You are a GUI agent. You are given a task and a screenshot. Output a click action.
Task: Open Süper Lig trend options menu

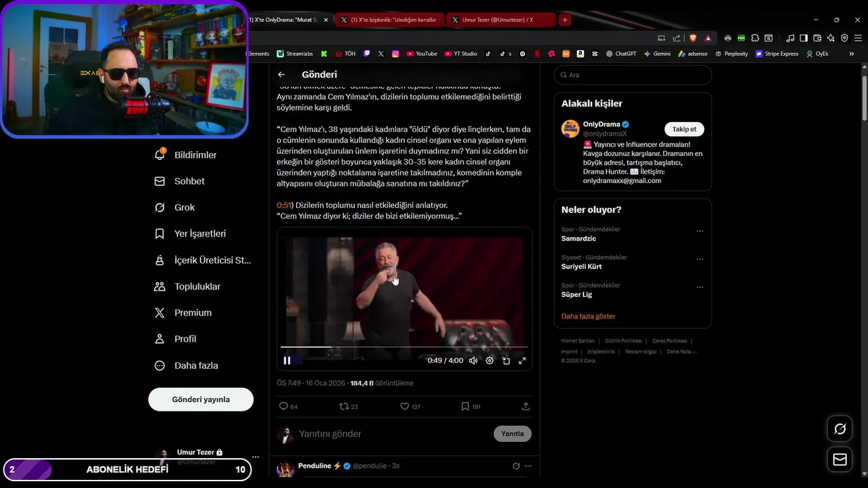pyautogui.click(x=700, y=287)
